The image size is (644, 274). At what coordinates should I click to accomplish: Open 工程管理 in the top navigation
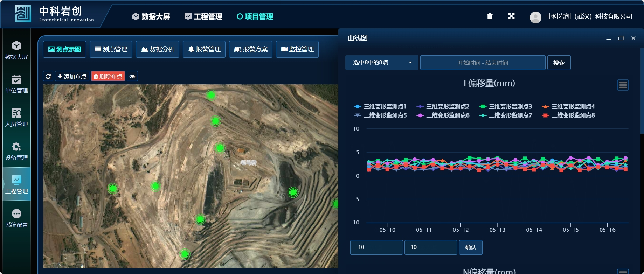[x=203, y=16]
